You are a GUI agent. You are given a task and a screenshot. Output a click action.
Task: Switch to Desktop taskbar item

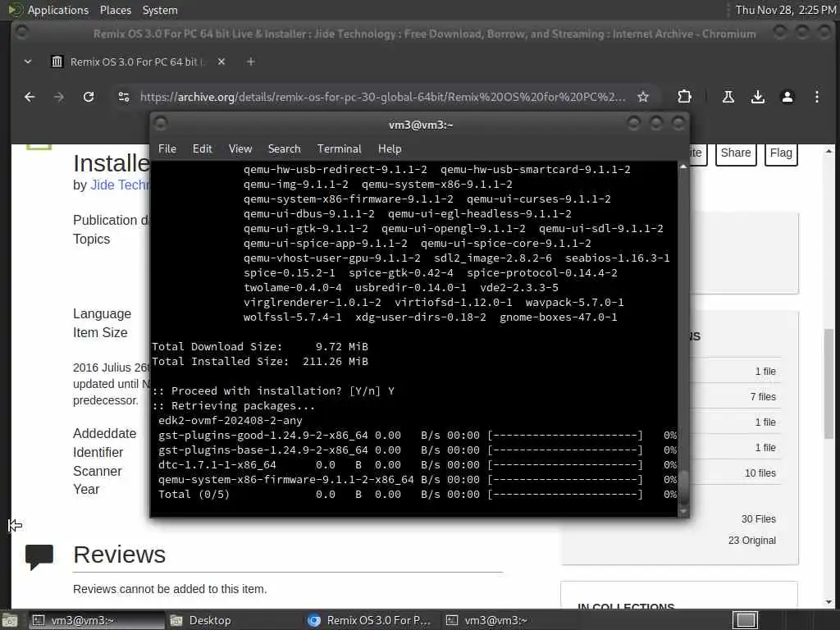click(x=233, y=620)
